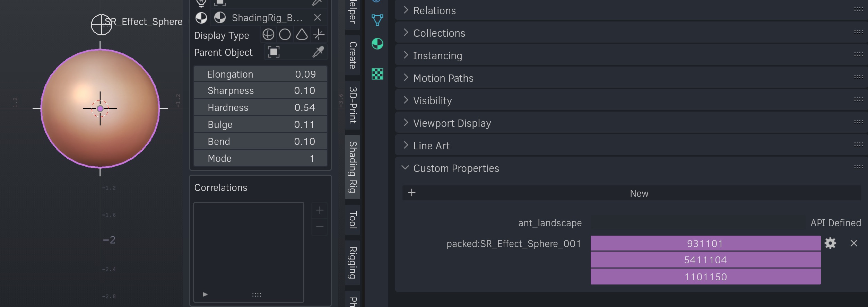Open the object data properties triangle icon
The image size is (868, 307).
point(377,20)
